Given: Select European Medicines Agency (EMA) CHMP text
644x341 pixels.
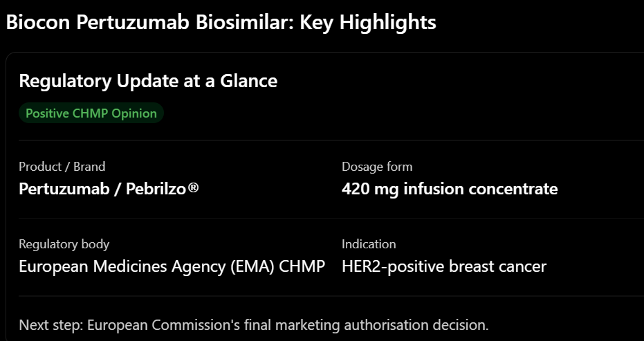Looking at the screenshot, I should point(172,266).
